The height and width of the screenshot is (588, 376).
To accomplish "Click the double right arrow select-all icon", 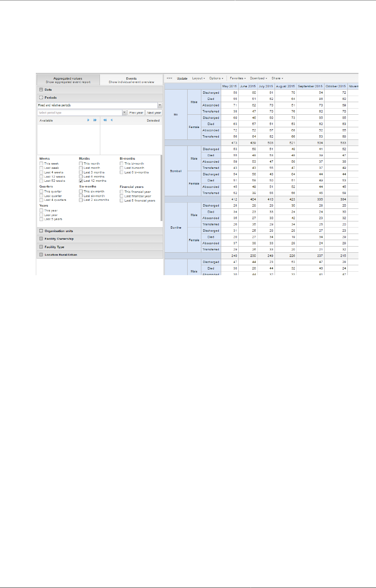I will click(95, 120).
